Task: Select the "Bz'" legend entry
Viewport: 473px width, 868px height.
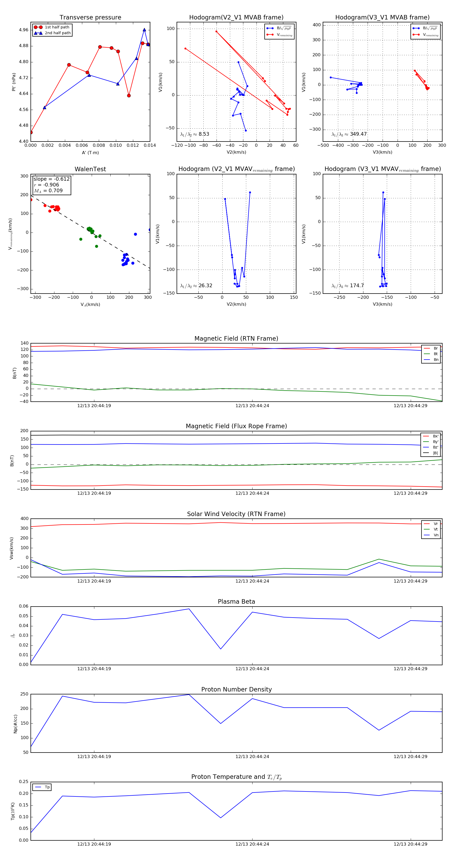Action: pyautogui.click(x=431, y=447)
